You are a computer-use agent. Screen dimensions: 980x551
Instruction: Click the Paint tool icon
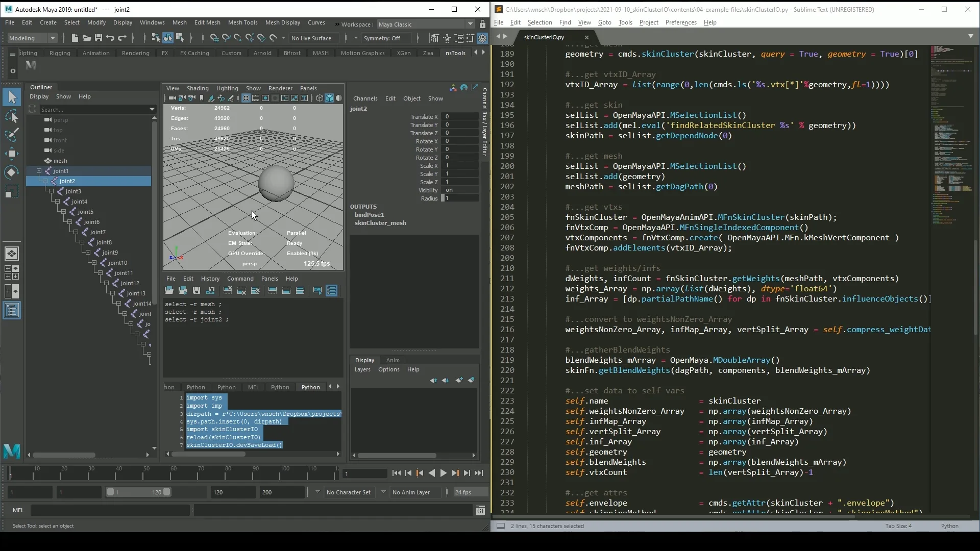click(x=11, y=135)
